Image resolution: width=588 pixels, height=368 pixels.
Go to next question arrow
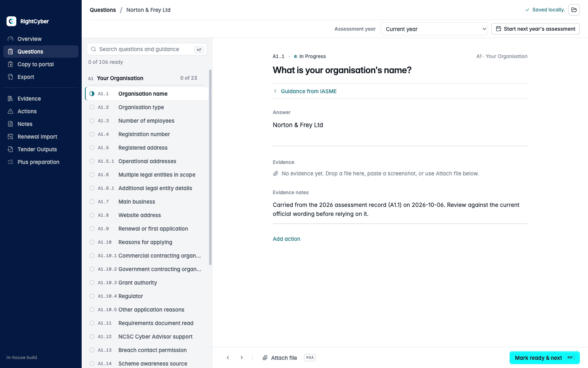point(242,358)
